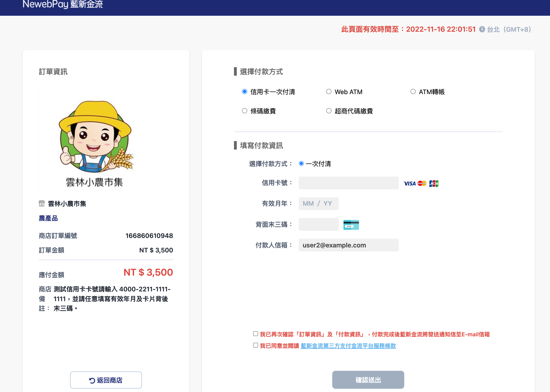Click order number 166860610948
Screen dimensions: 550x392
149,236
